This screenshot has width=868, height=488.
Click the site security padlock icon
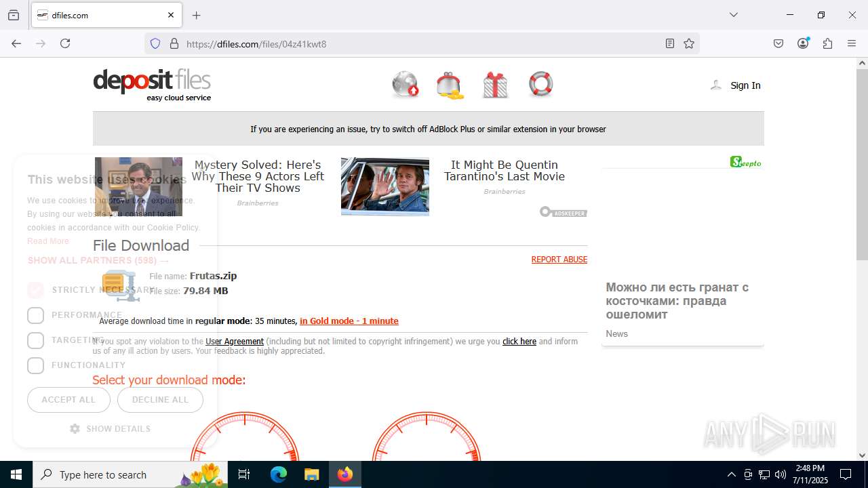174,43
